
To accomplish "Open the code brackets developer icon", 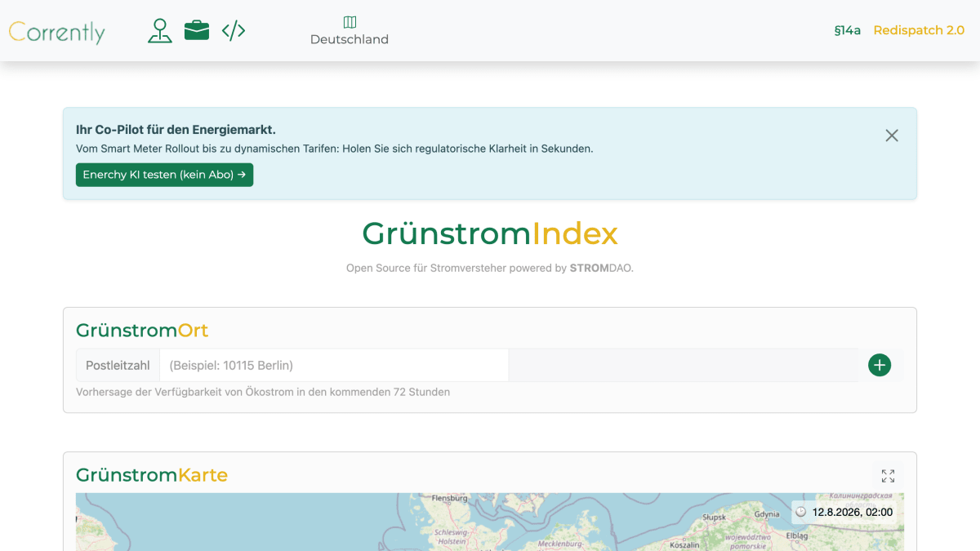I will coord(234,31).
